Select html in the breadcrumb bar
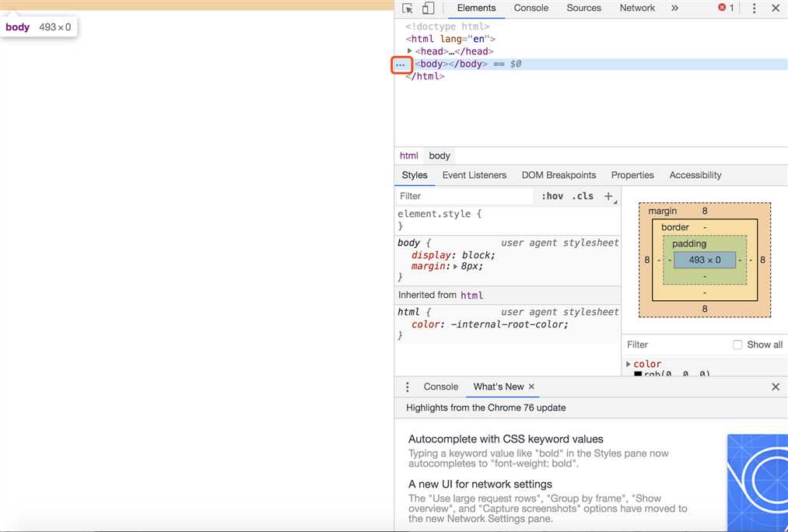 [x=409, y=156]
